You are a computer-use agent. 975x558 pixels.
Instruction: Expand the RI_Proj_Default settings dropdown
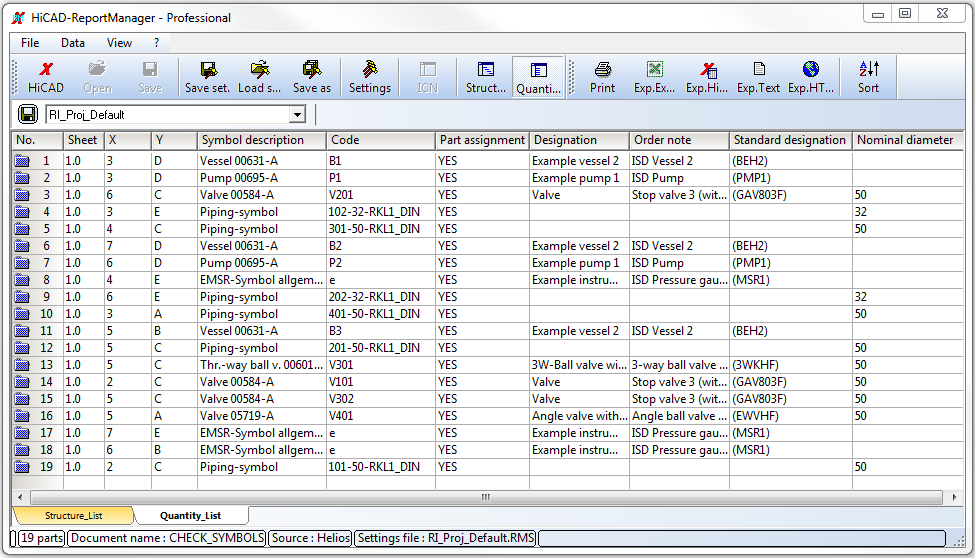click(297, 115)
